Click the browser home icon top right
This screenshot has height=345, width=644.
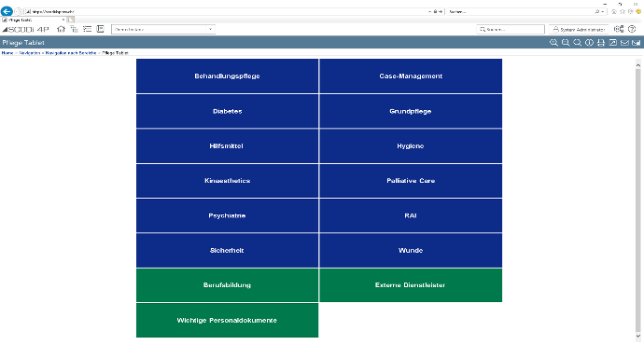[x=614, y=12]
